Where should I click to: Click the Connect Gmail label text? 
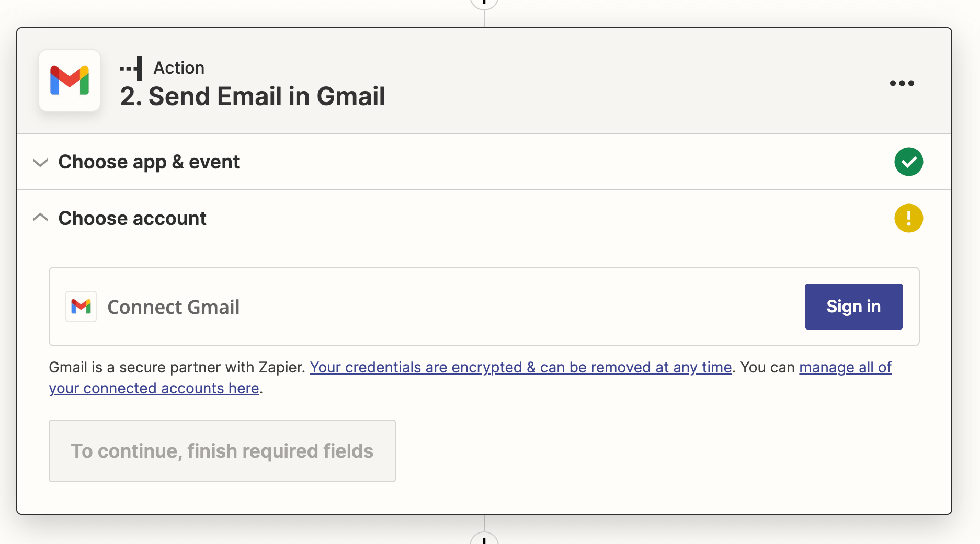pyautogui.click(x=174, y=307)
